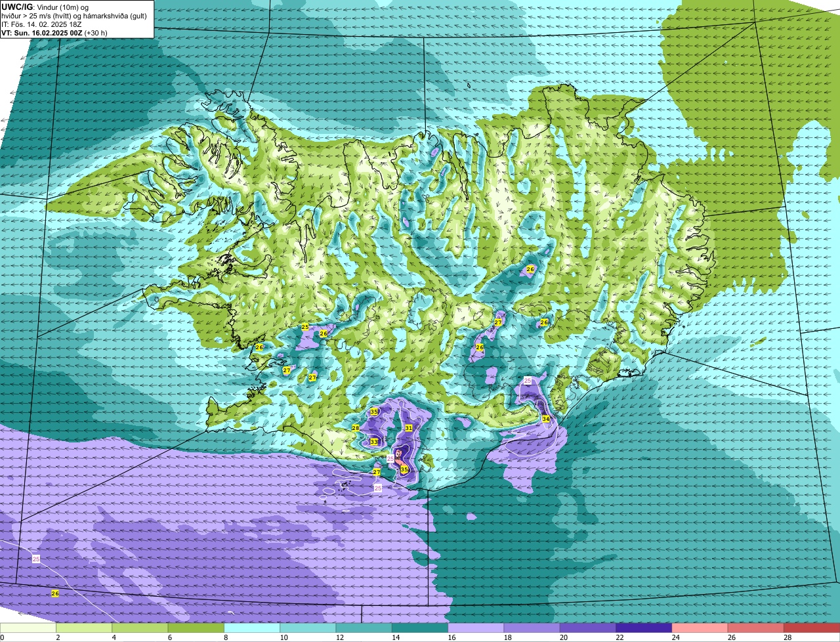Click the "hámarkshviða (gult)" text in the title box
This screenshot has height=642, width=840.
[x=115, y=15]
